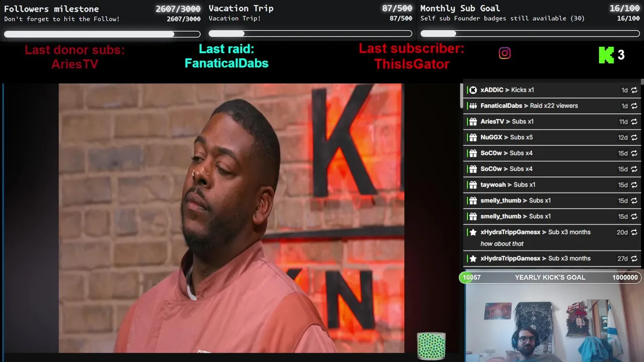Viewport: 644px width, 362px height.
Task: Click the 'ThisIsGator' subscriber name
Action: [x=412, y=64]
